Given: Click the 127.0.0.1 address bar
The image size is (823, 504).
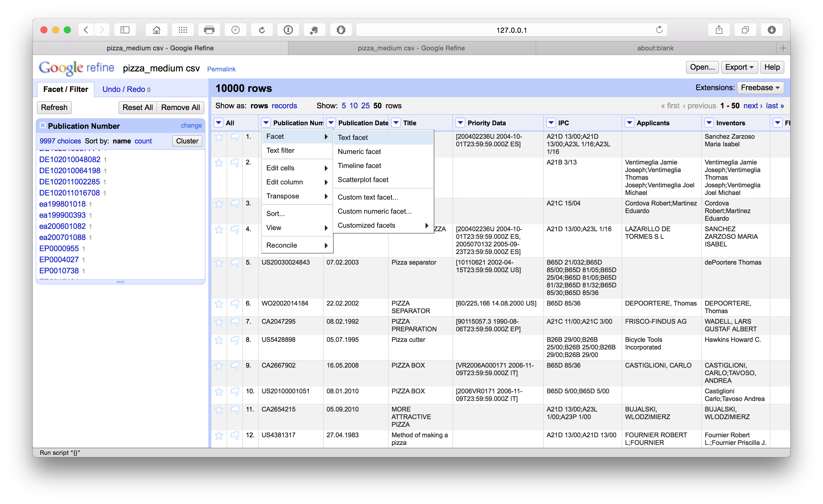Looking at the screenshot, I should (511, 30).
